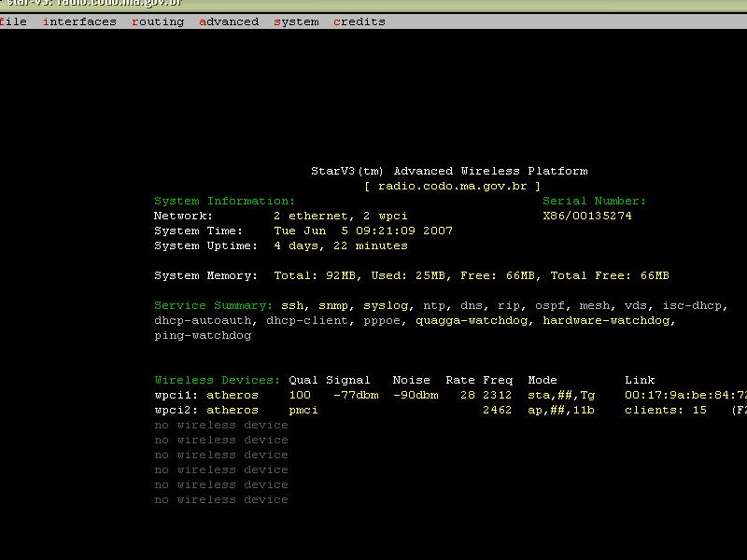Click the ping-watchdog service entry
747x560 pixels.
203,336
